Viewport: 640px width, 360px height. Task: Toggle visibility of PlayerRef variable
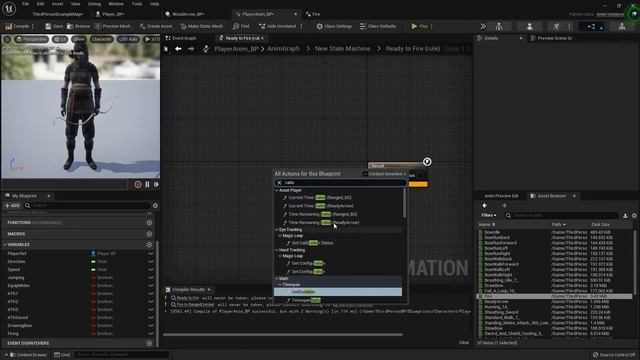[151, 253]
